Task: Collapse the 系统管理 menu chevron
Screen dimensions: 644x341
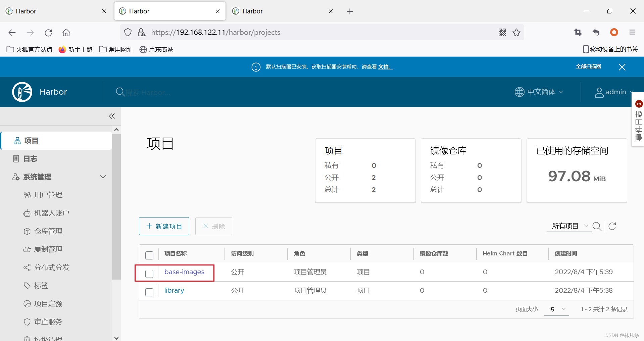Action: pos(103,177)
